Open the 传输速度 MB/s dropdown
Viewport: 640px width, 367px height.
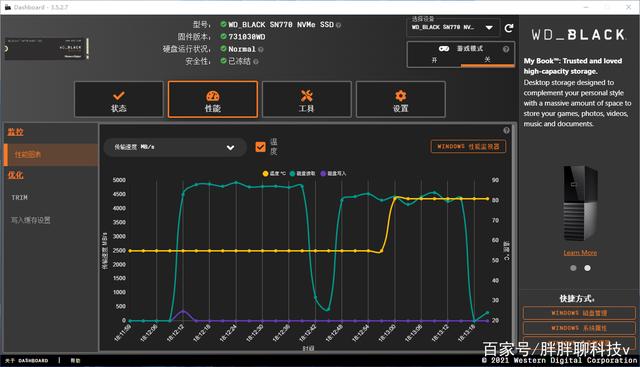(x=175, y=147)
